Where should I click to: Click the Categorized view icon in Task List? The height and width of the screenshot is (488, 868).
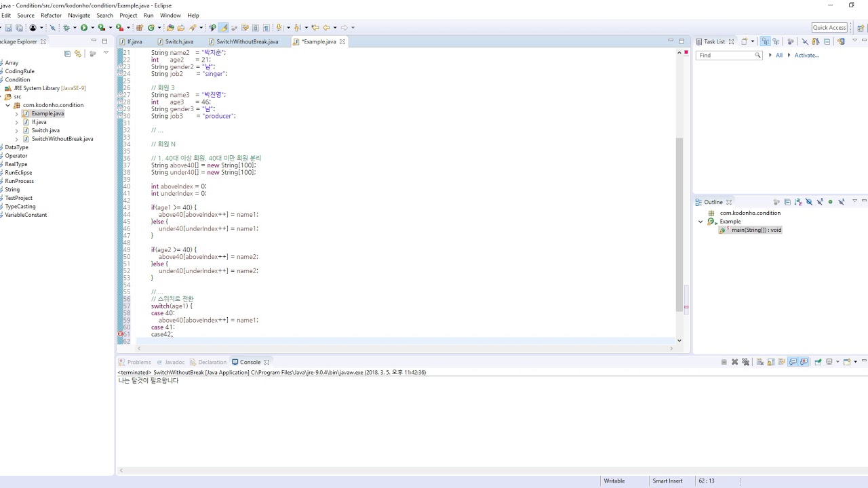766,41
